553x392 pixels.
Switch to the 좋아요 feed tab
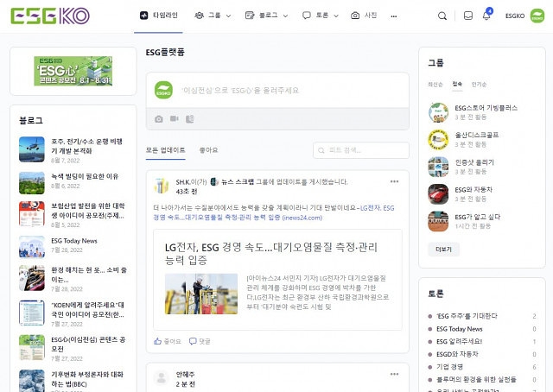tap(208, 149)
